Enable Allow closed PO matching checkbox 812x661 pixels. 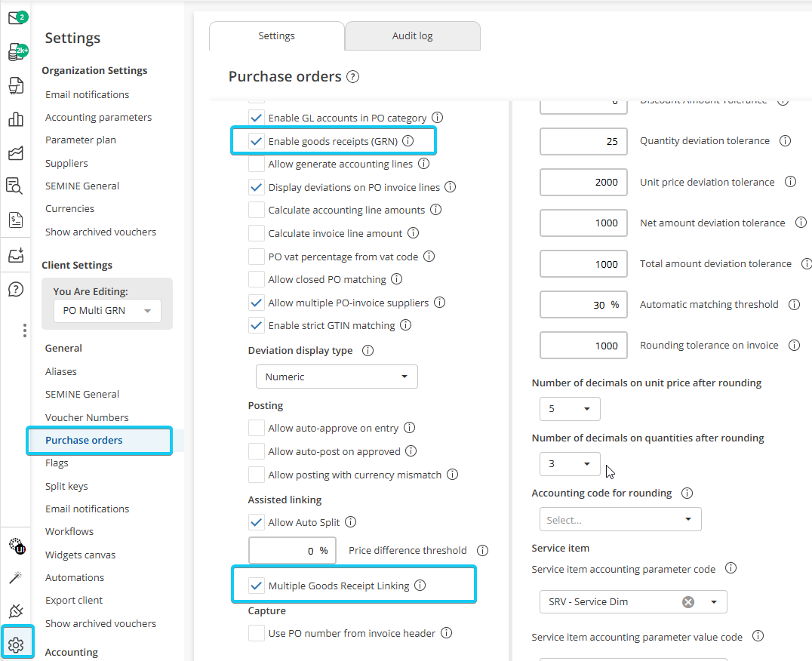(x=257, y=279)
